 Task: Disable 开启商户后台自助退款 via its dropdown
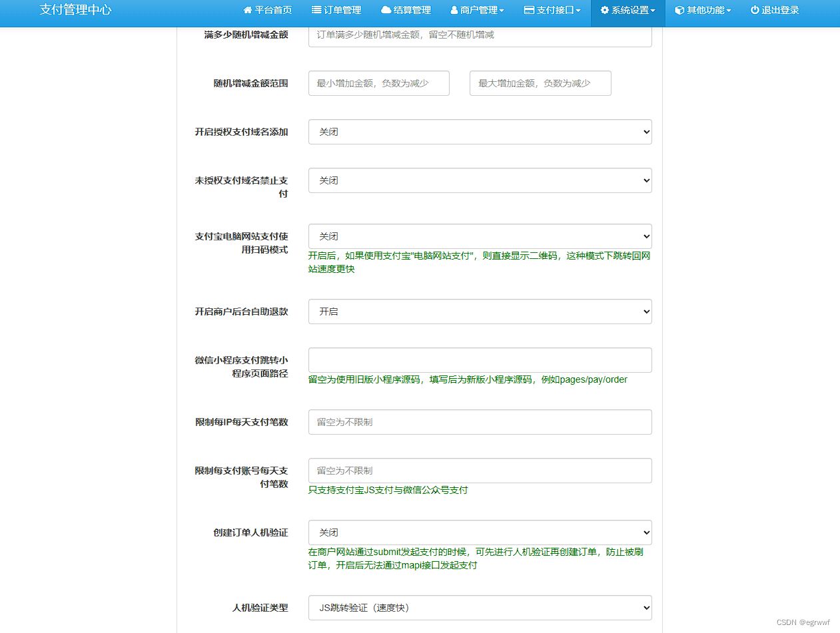pos(478,311)
